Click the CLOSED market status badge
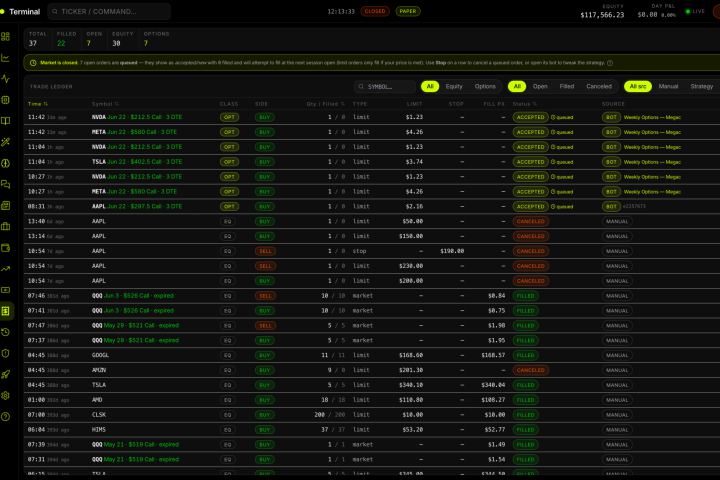This screenshot has width=720, height=480. click(x=375, y=11)
